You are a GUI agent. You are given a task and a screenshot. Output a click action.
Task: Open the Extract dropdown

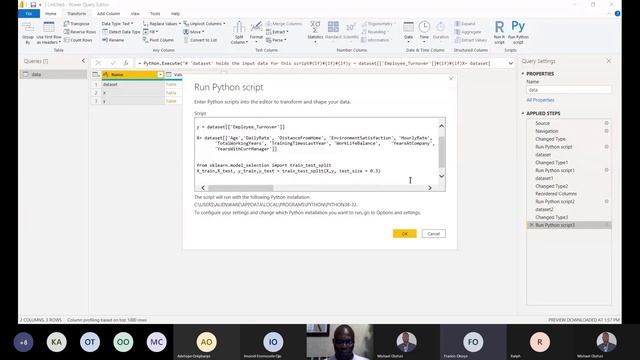277,32
